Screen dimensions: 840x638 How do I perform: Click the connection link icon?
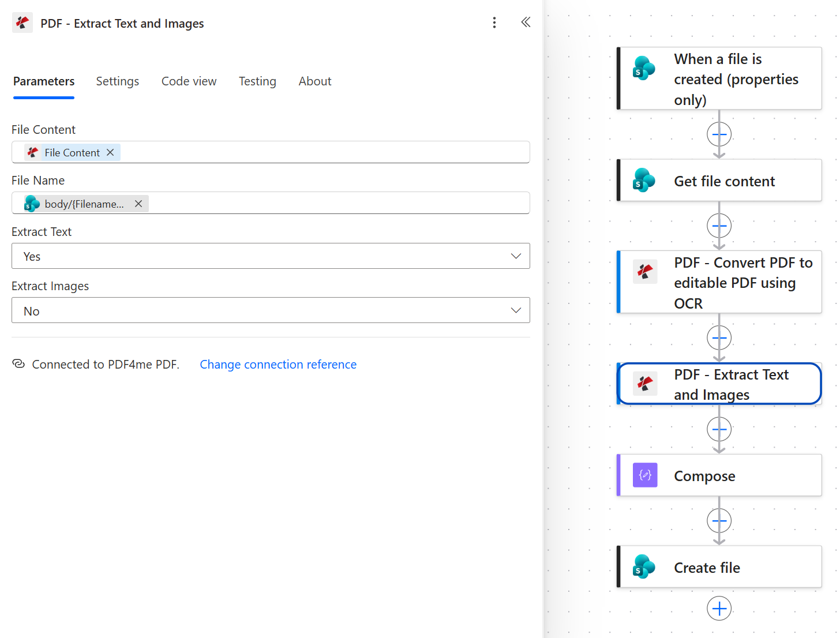(19, 364)
